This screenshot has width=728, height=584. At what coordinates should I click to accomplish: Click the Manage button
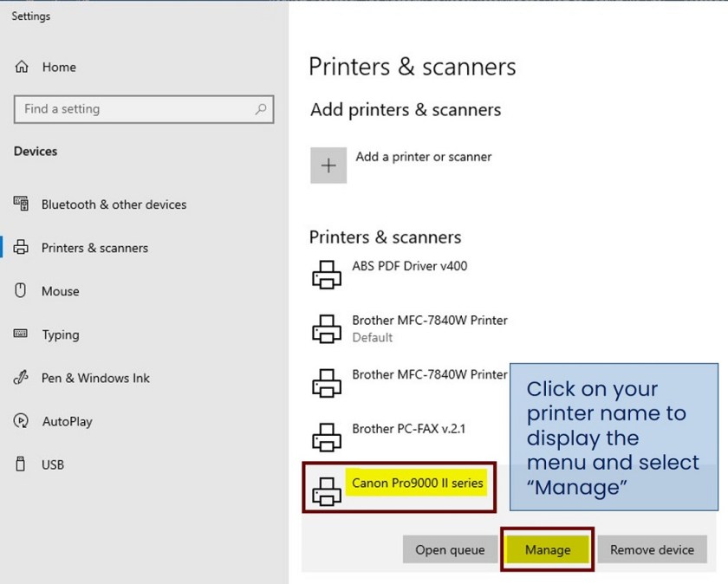[547, 549]
